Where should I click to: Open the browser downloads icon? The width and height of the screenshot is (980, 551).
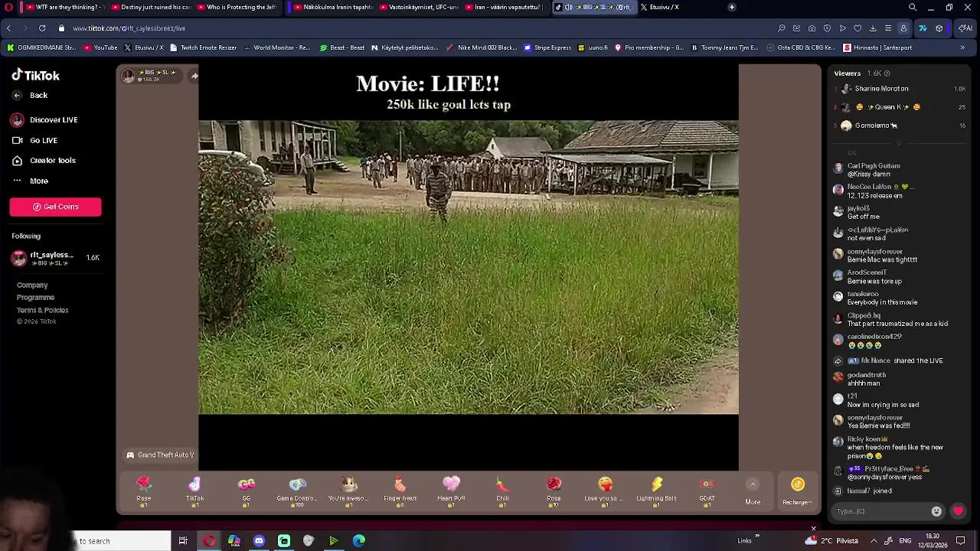(873, 28)
